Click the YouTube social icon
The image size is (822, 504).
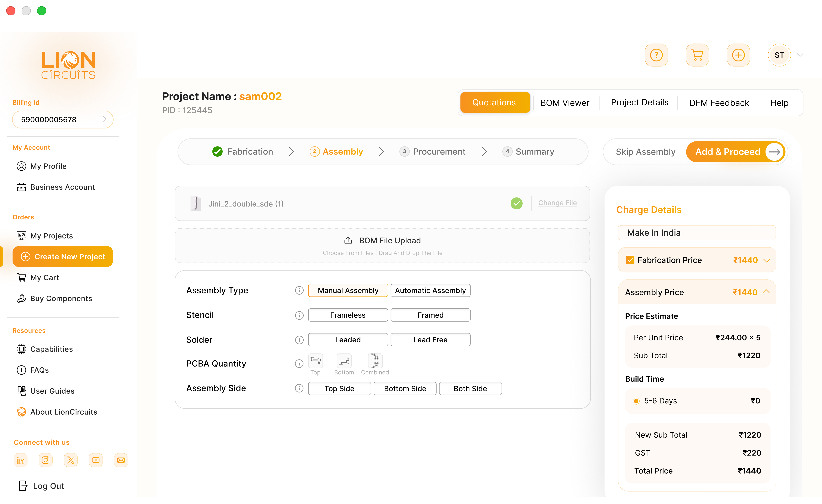click(96, 460)
